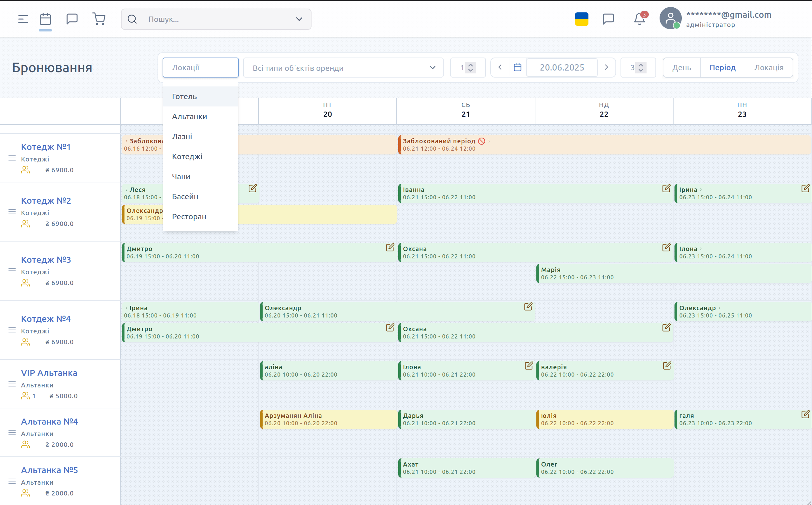Open Ахат booking in Альтанка №5
812x505 pixels.
coord(466,468)
